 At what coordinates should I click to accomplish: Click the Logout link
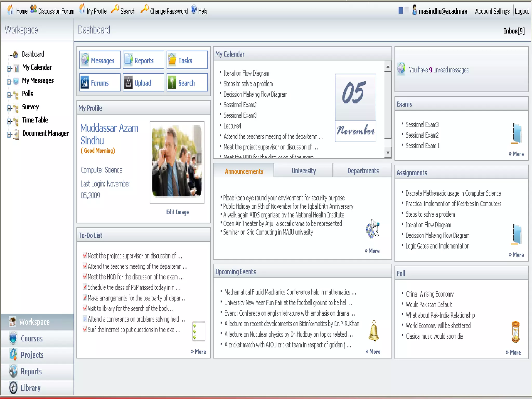pyautogui.click(x=521, y=11)
